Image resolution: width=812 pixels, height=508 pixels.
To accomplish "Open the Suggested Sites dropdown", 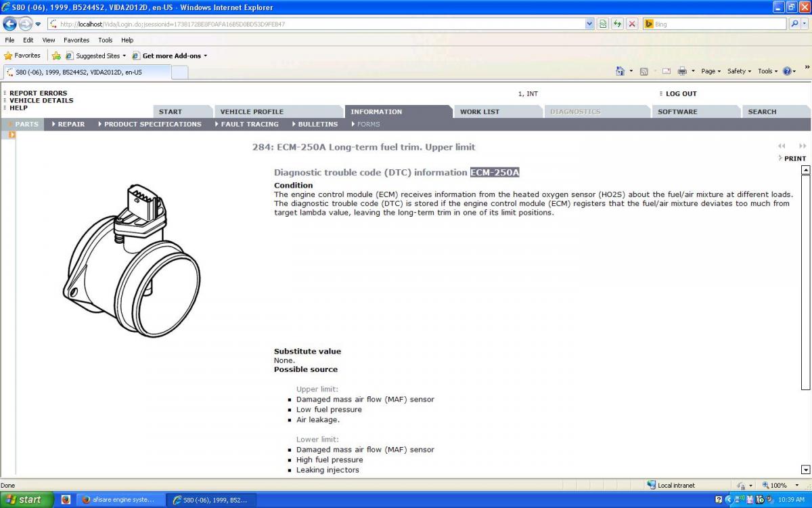I will tap(95, 56).
